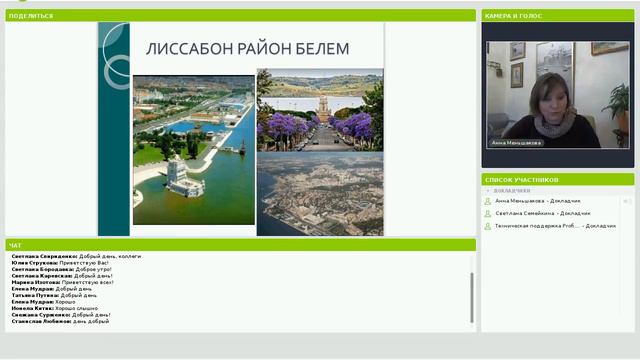Click the aerial city coastline photo on slide

[320, 194]
